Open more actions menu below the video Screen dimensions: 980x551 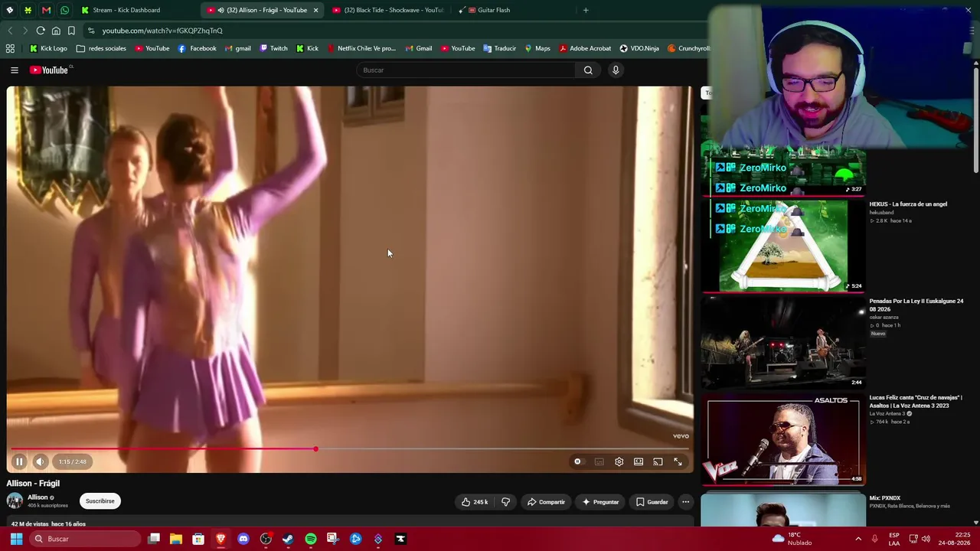tap(685, 502)
